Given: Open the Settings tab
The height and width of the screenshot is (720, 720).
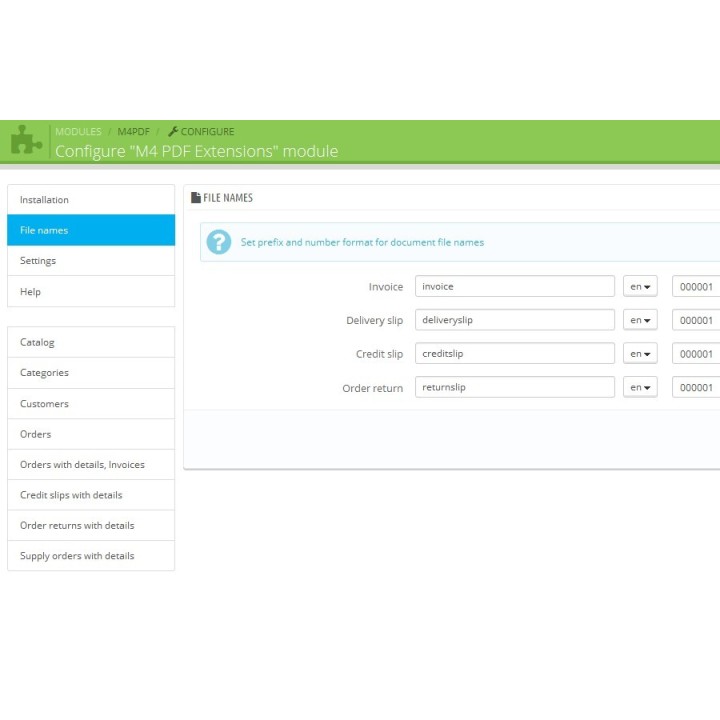Looking at the screenshot, I should point(91,260).
